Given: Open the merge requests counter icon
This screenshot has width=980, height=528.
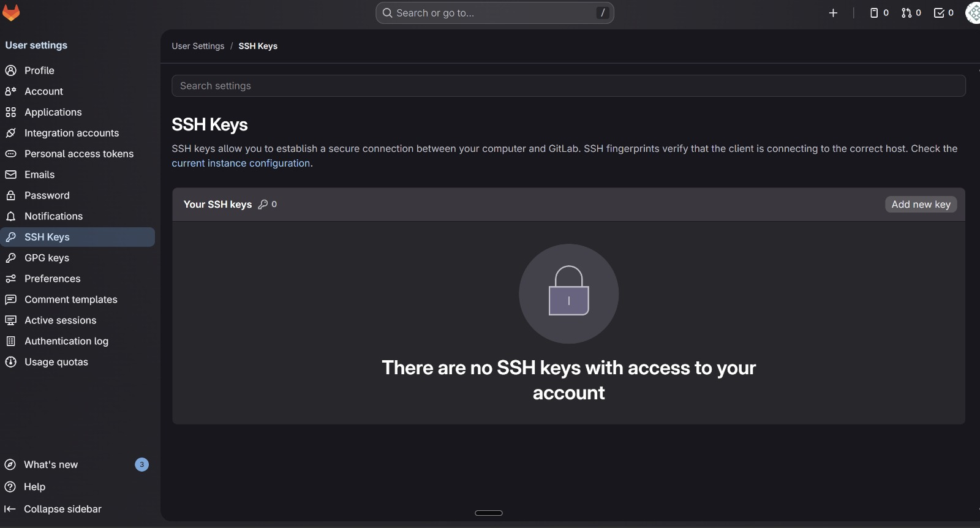Looking at the screenshot, I should [x=911, y=13].
